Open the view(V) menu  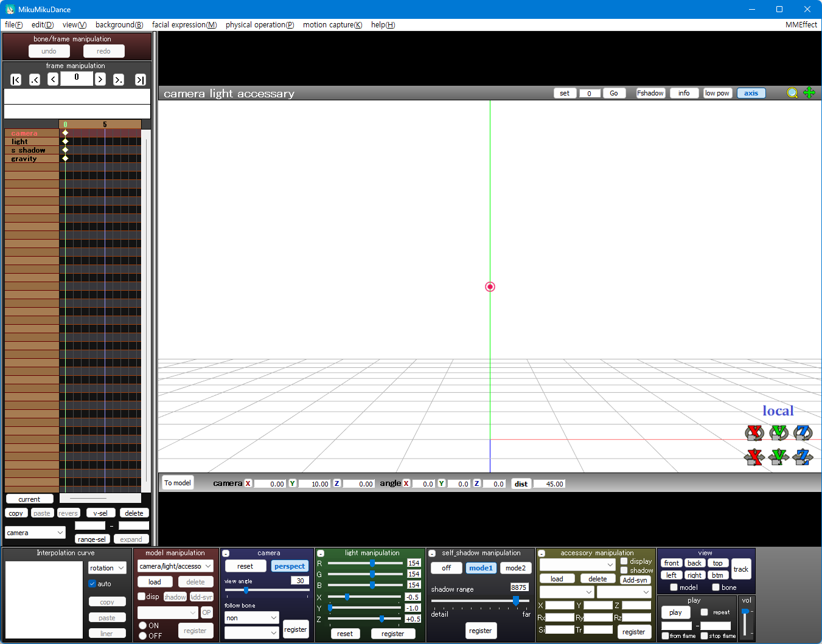74,25
